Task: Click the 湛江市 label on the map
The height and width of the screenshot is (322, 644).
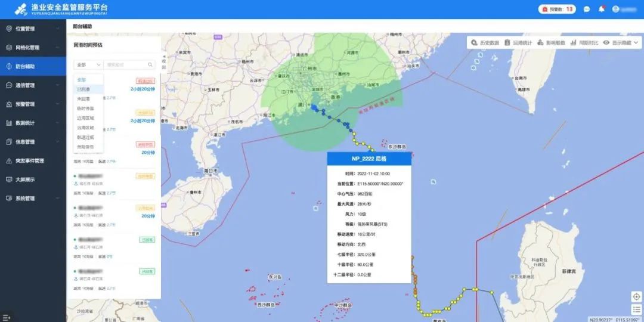Action: [x=218, y=135]
